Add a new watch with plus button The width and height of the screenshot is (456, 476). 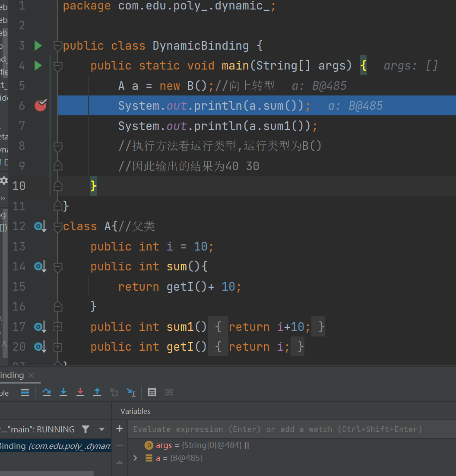point(120,428)
